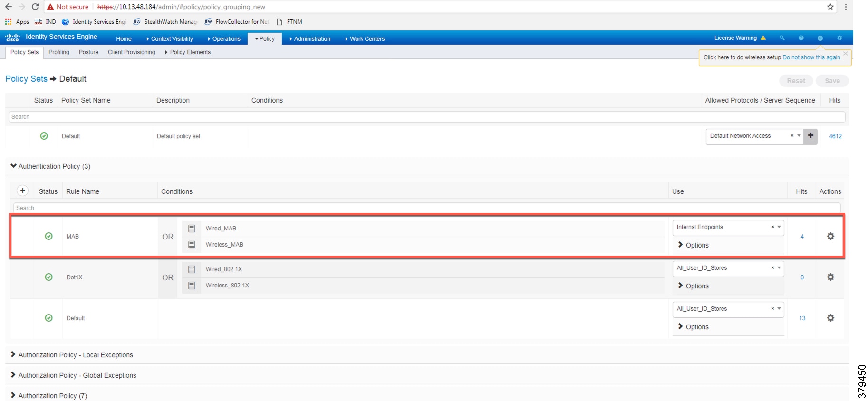Open the Policy Elements submenu
868x401 pixels.
point(188,52)
